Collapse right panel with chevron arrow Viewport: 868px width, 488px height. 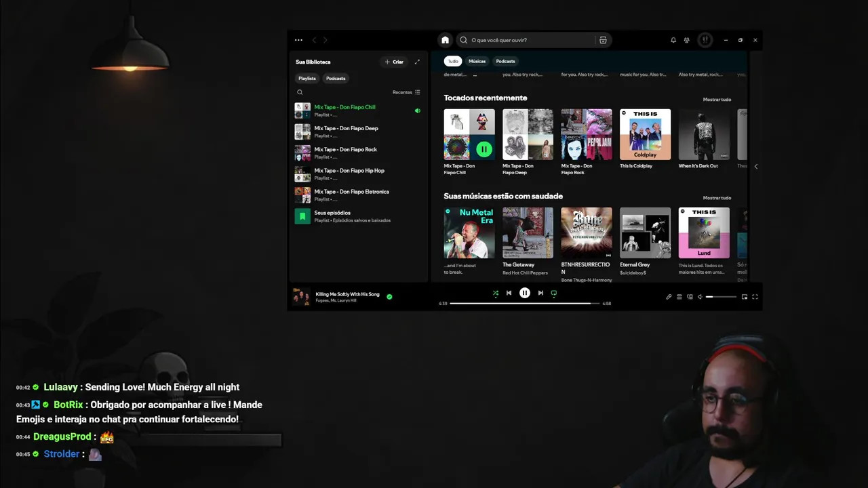[x=755, y=166]
